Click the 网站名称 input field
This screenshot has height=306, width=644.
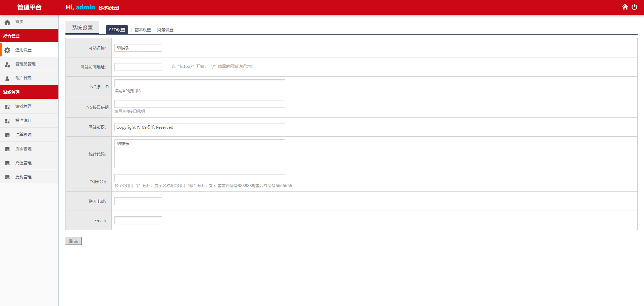click(138, 48)
